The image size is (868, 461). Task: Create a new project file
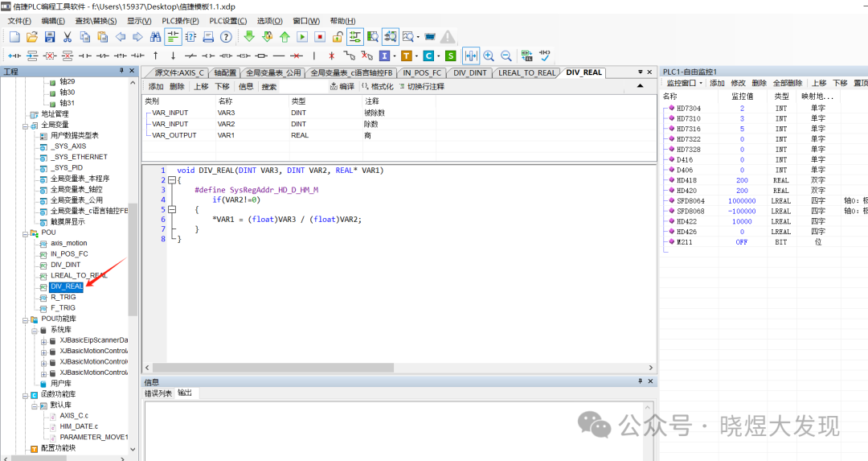pyautogui.click(x=15, y=37)
